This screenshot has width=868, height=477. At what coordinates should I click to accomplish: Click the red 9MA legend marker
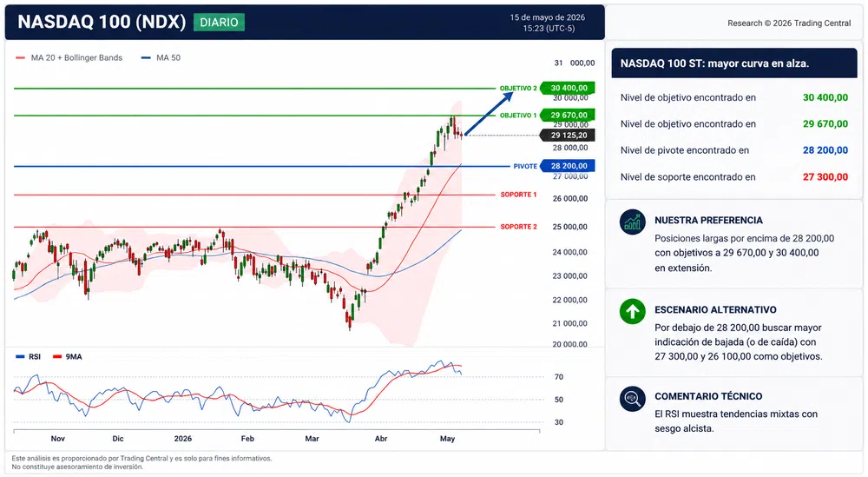coord(57,357)
